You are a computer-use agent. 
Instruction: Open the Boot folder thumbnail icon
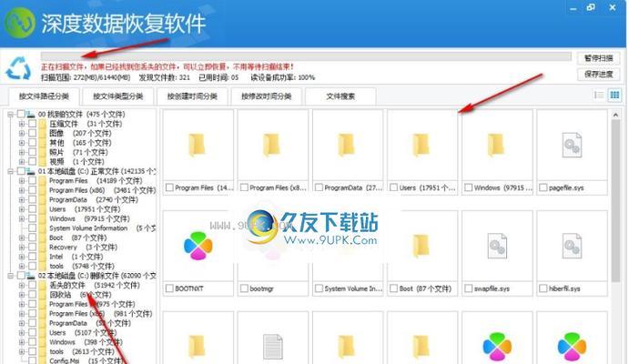click(x=421, y=246)
